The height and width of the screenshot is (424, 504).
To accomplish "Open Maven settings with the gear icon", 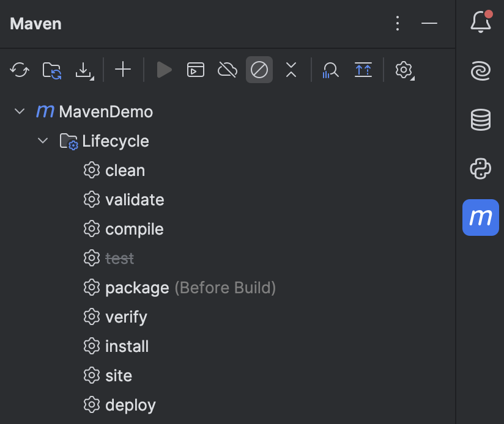I will pyautogui.click(x=404, y=70).
